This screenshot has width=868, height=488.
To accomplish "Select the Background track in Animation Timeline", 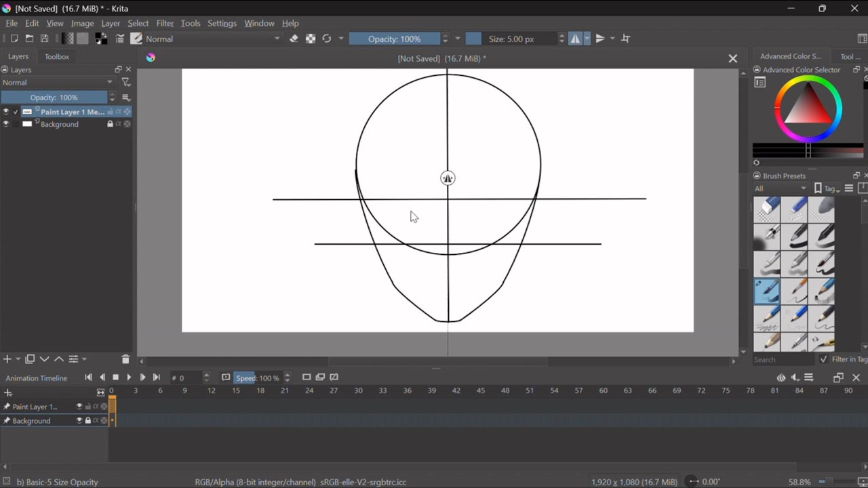I will (x=55, y=420).
